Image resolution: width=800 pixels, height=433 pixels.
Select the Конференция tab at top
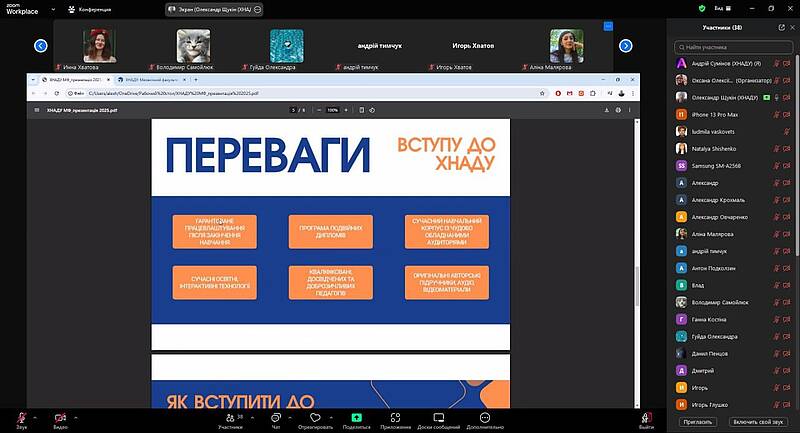tap(112, 8)
